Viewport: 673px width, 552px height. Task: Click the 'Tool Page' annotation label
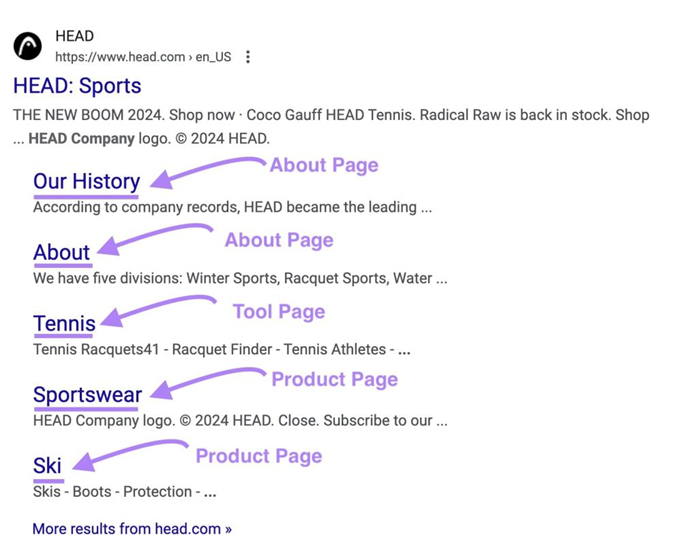[x=279, y=312]
